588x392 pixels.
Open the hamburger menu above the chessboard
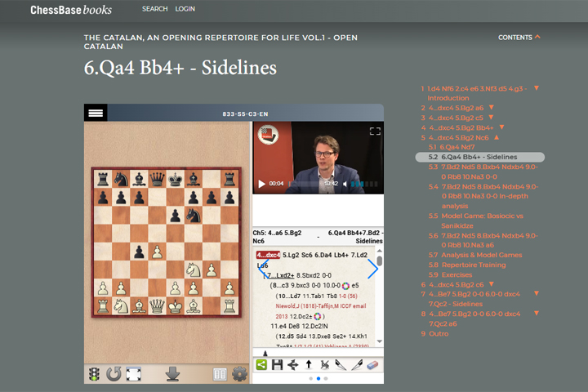(x=96, y=113)
